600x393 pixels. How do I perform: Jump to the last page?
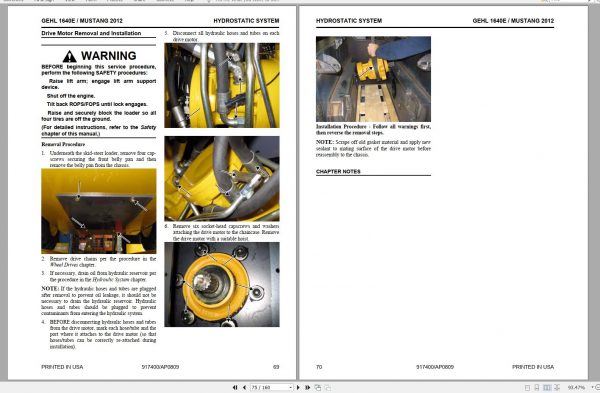[x=307, y=388]
